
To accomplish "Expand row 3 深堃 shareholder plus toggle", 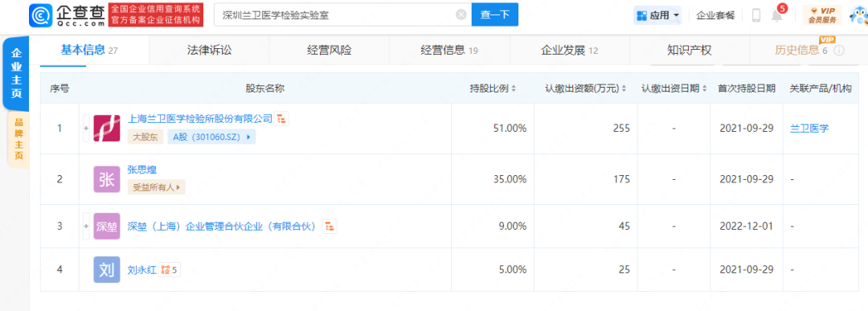I will pyautogui.click(x=86, y=226).
